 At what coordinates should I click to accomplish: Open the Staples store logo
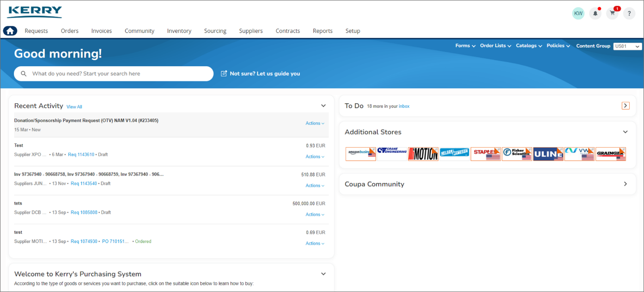pos(486,154)
